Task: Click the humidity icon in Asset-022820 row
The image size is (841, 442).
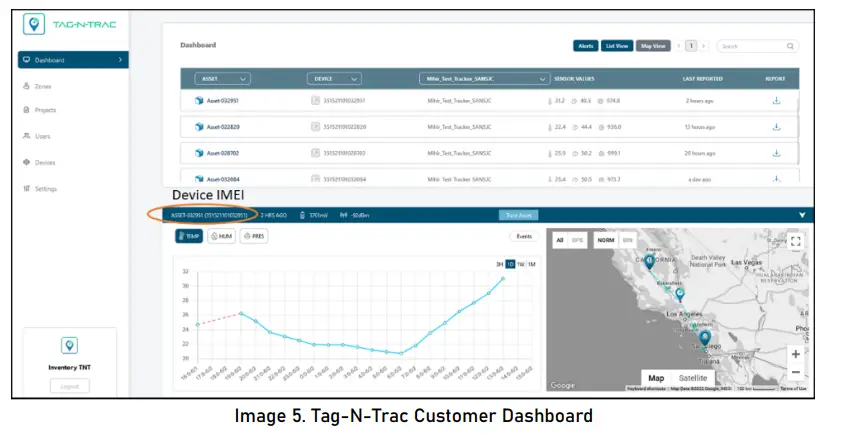Action: [574, 127]
